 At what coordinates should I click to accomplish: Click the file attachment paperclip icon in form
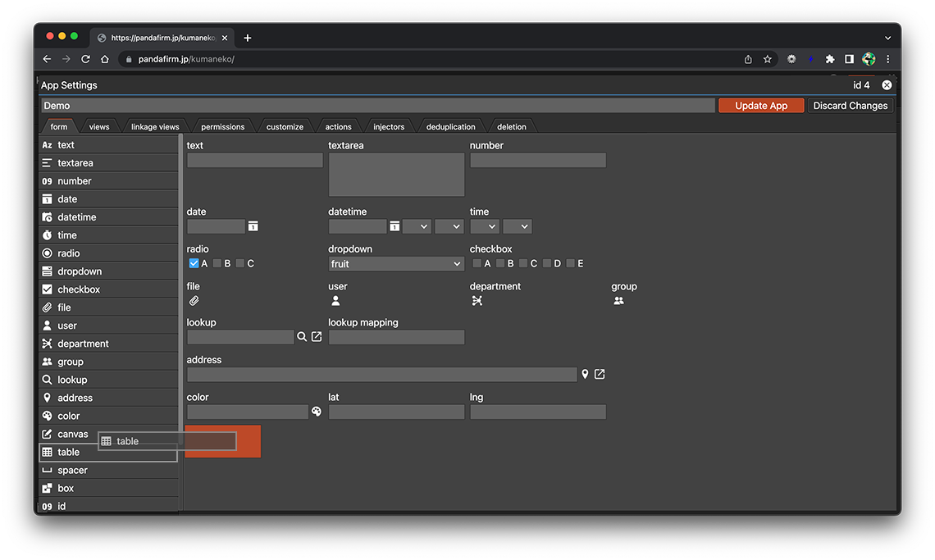click(194, 301)
